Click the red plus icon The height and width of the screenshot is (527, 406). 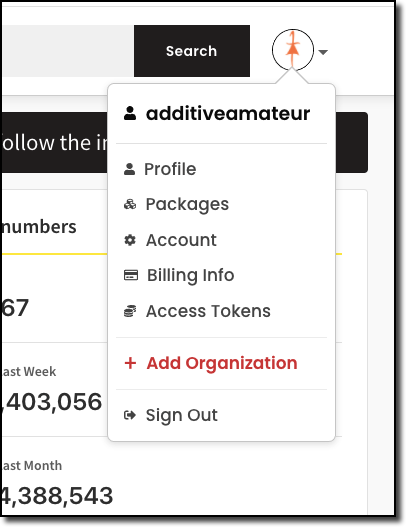130,363
